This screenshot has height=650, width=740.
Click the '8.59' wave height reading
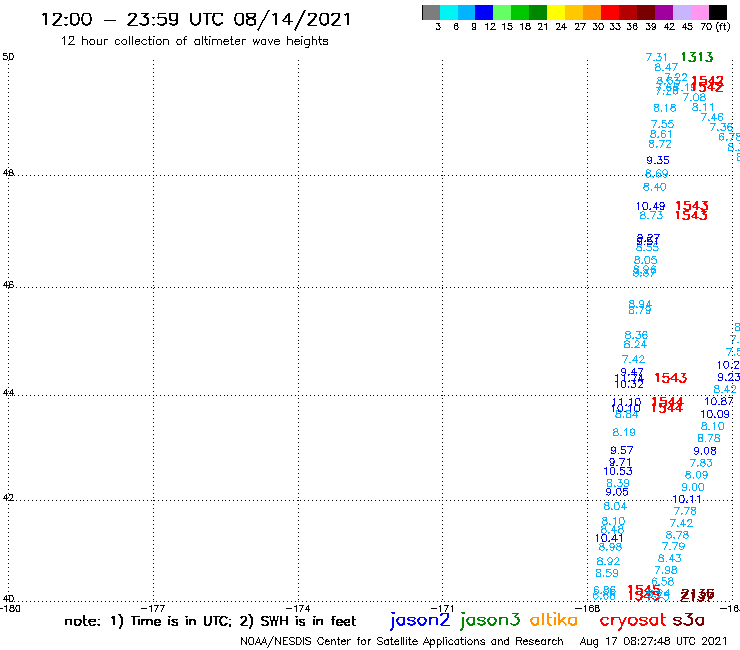click(x=607, y=574)
